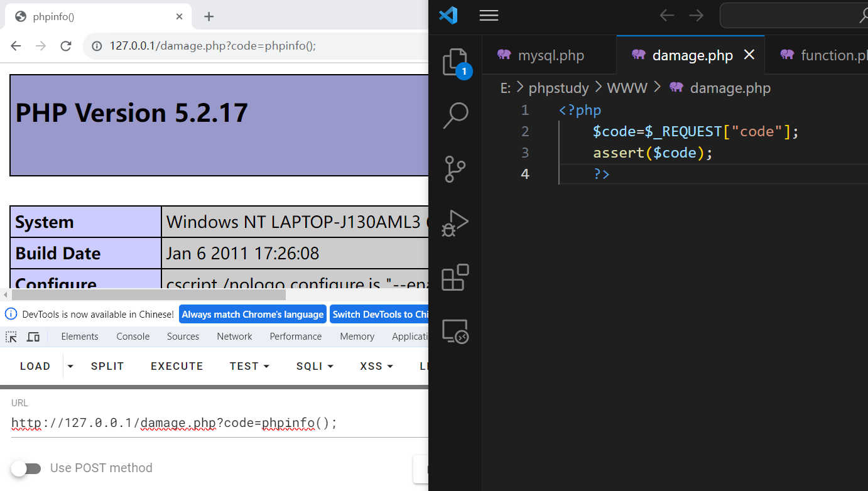Open the HackBar SQLI dropdown
Screen dimensions: 868x491
[315, 366]
